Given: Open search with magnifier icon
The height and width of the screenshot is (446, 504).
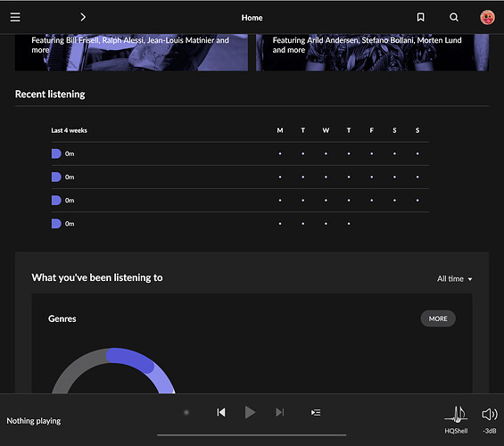Looking at the screenshot, I should pyautogui.click(x=454, y=17).
